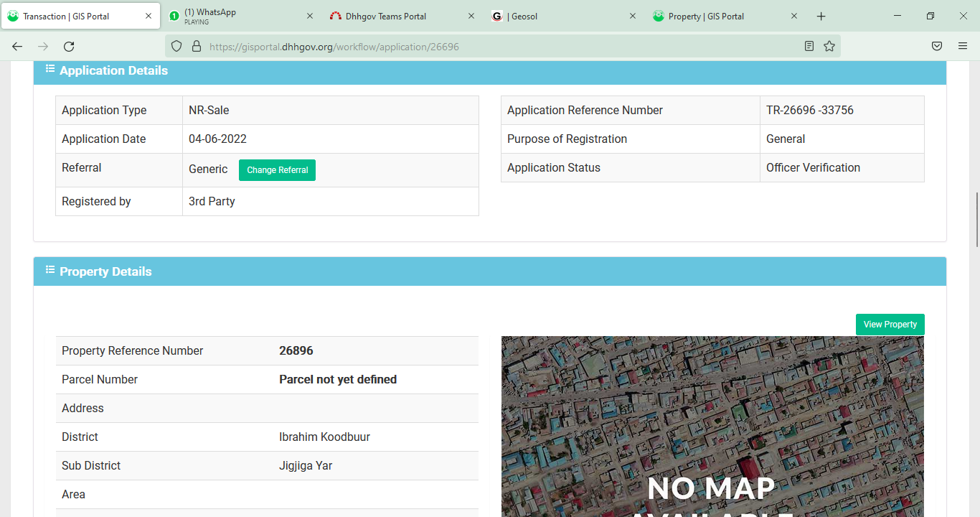
Task: Click reference number TR-26696 -33756
Action: click(810, 110)
